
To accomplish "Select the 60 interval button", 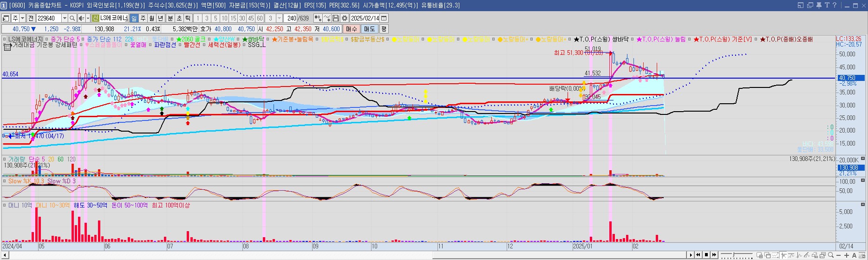I will coord(260,18).
